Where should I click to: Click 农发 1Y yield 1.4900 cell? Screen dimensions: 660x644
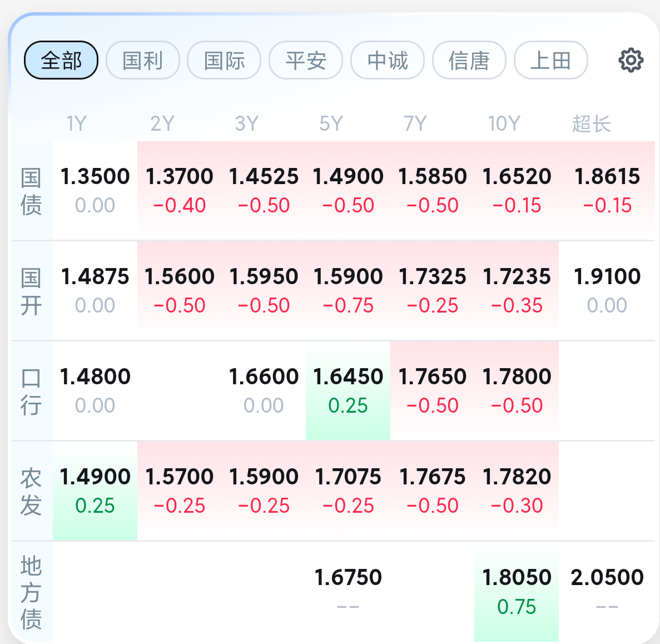(95, 491)
